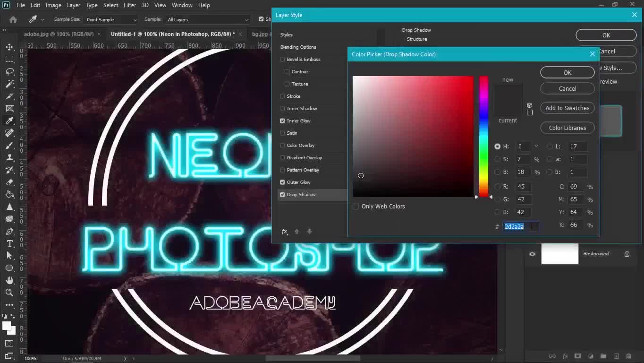Hide the Background layer with eye icon

532,254
